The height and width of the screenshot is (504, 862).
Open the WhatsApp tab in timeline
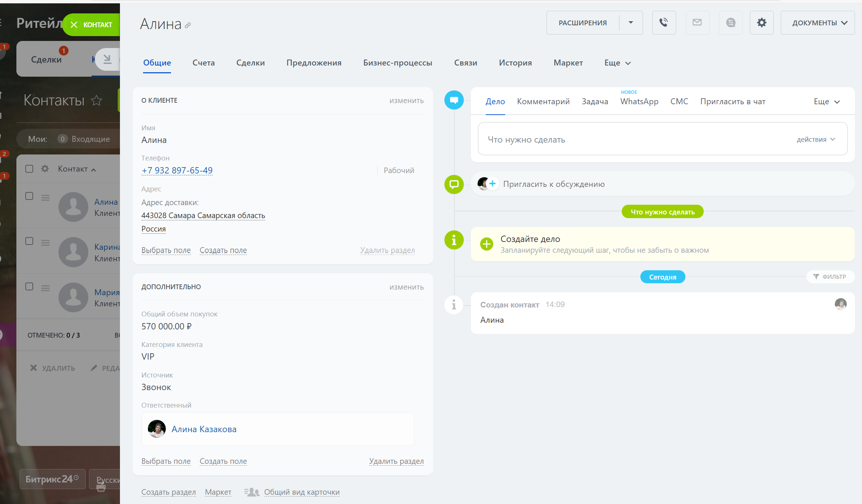[x=639, y=102]
